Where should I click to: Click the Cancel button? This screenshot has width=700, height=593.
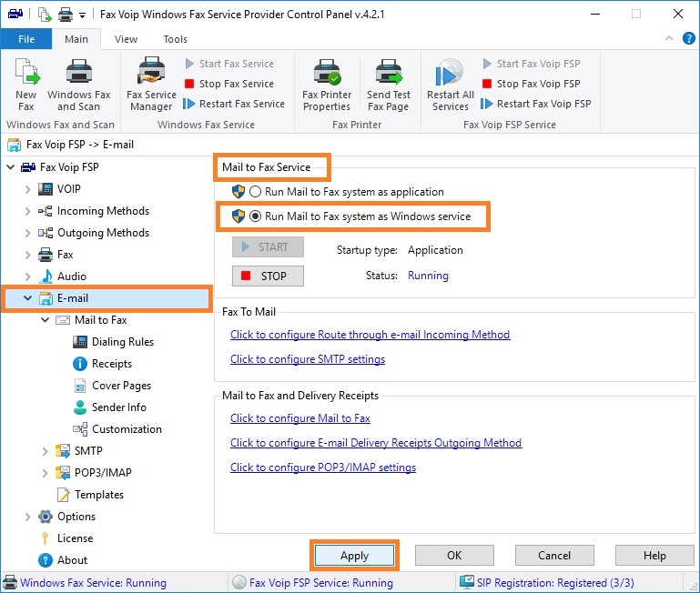tap(554, 556)
